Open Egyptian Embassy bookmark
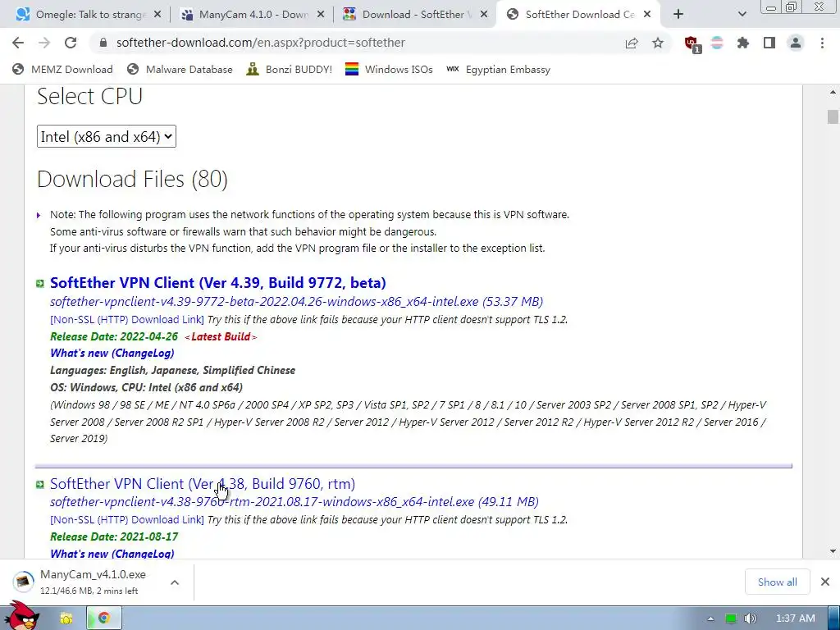 tap(498, 69)
